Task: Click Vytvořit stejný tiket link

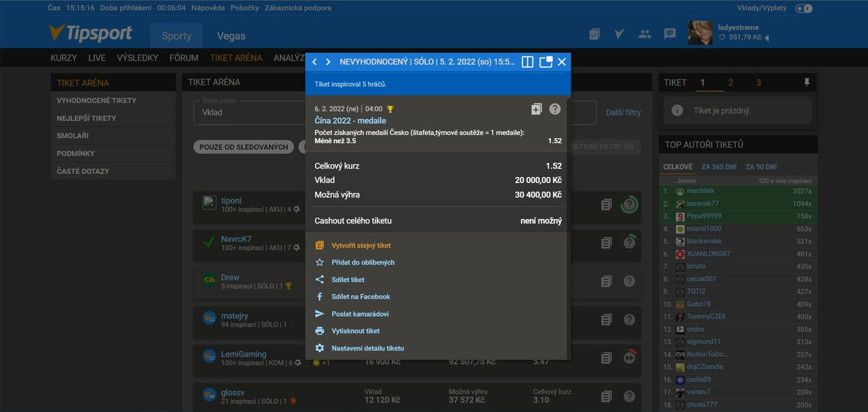Action: click(x=361, y=246)
